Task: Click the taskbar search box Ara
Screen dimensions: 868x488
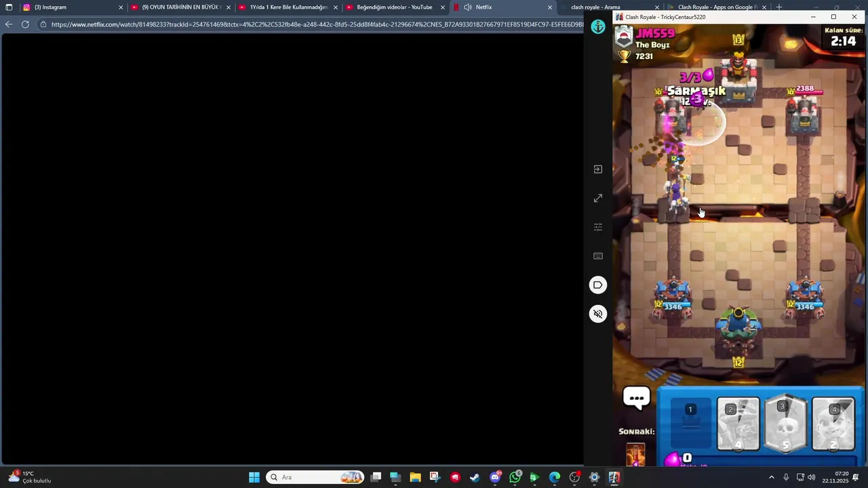Action: pos(315,477)
